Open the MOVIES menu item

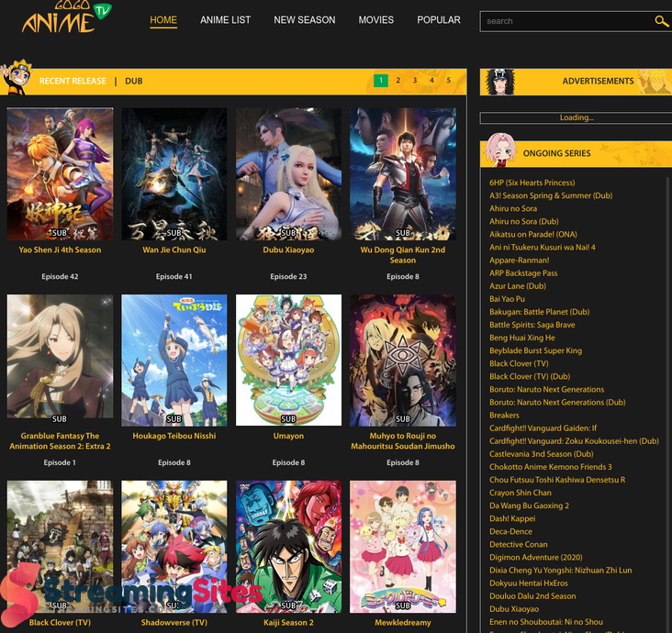click(x=376, y=20)
